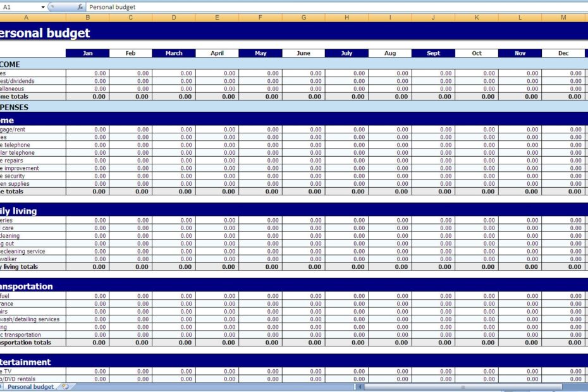Image resolution: width=588 pixels, height=392 pixels.
Task: Select column header M
Action: 562,18
